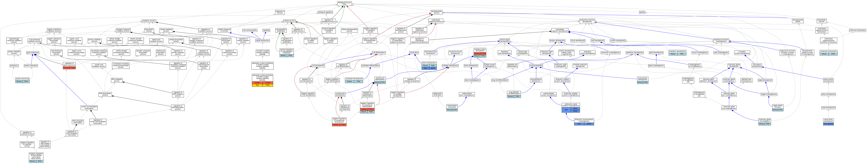This screenshot has height=164, width=868.
Task: Click the "nipple development" node
Action: (x=765, y=80)
